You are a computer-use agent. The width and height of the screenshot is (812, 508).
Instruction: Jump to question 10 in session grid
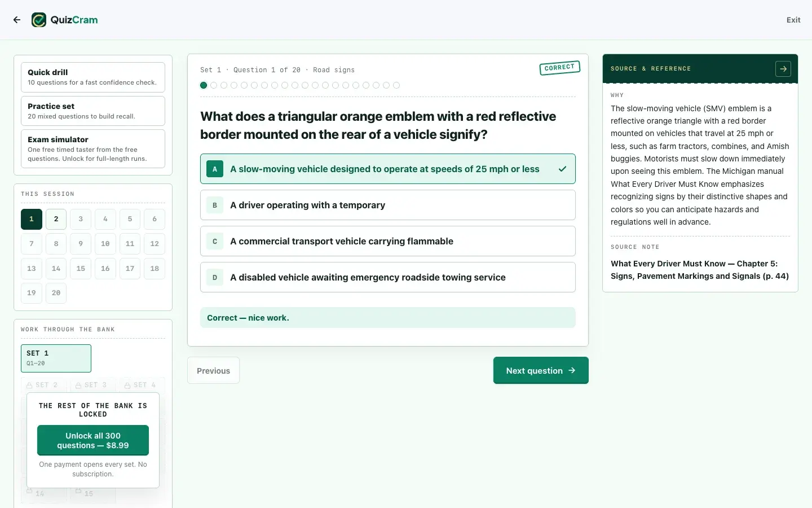(105, 244)
